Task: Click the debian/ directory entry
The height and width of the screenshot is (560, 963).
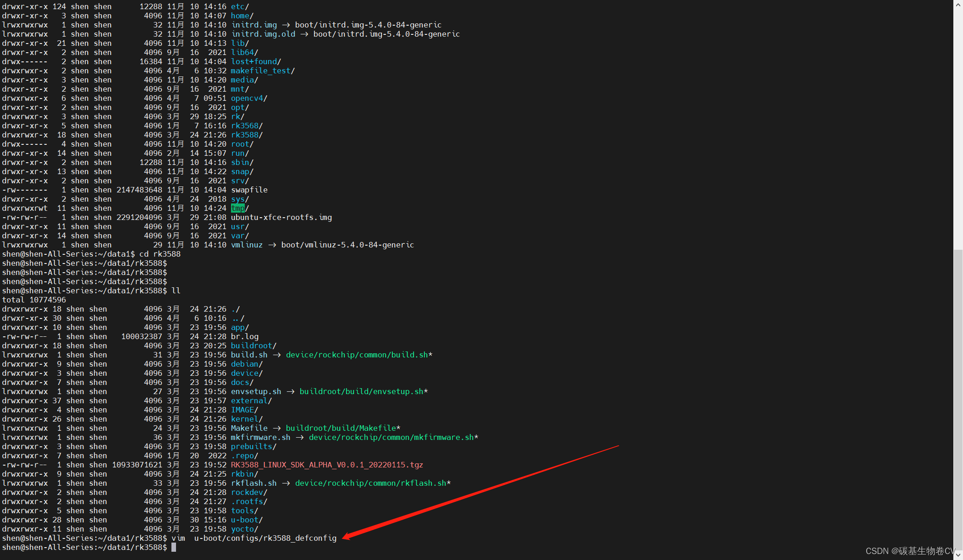Action: (247, 364)
